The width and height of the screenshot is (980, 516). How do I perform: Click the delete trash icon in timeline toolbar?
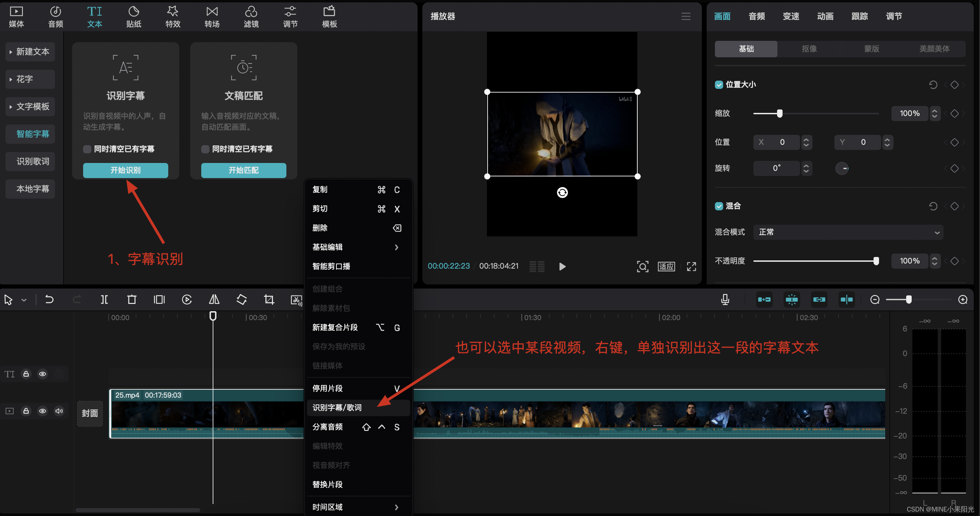tap(132, 300)
